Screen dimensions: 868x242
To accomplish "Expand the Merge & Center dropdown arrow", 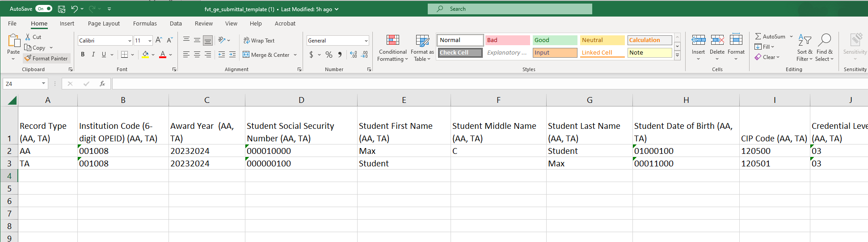I will point(295,55).
